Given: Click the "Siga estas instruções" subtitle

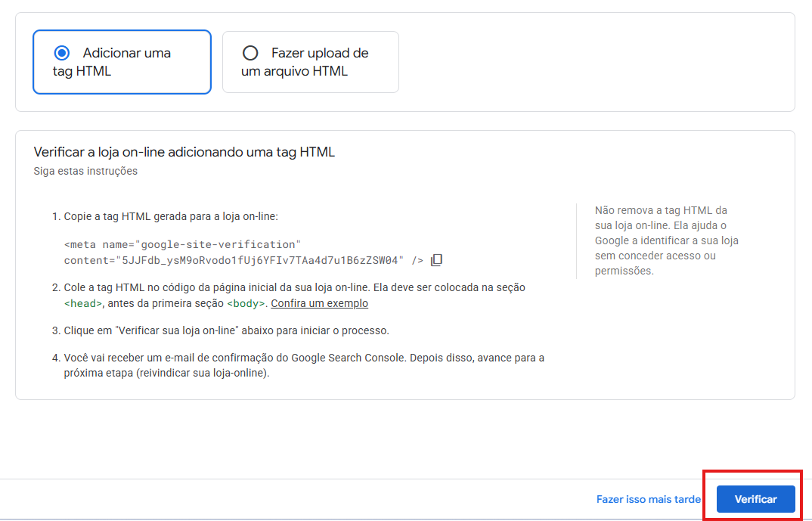Looking at the screenshot, I should [x=85, y=171].
